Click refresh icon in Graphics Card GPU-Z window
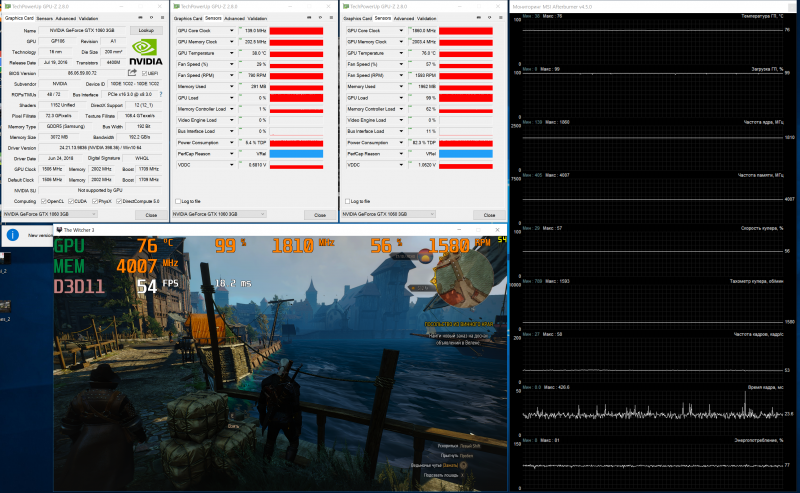 [x=152, y=17]
